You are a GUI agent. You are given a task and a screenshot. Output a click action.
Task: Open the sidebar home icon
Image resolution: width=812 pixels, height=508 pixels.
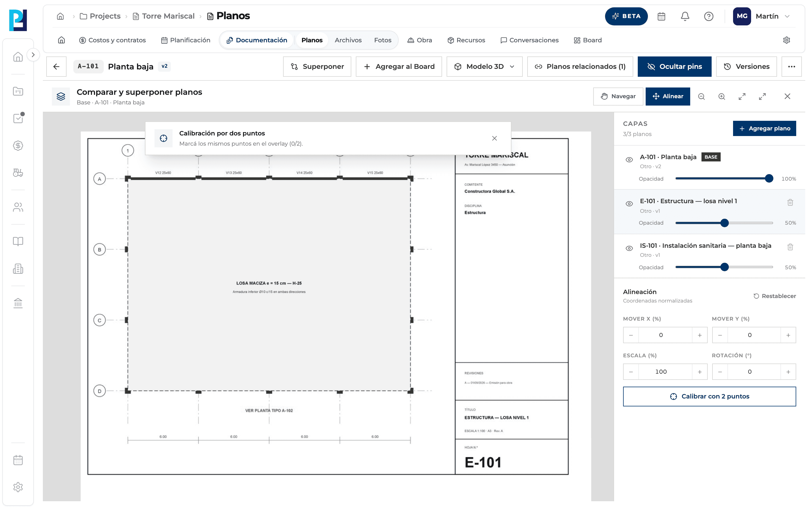point(18,57)
